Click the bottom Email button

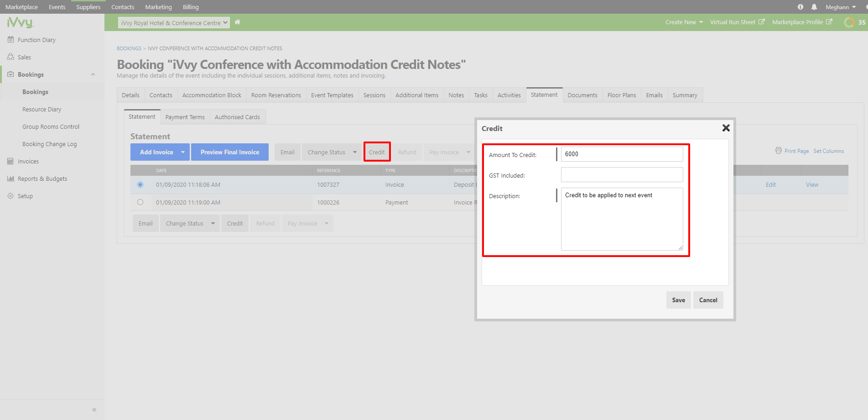coord(146,223)
